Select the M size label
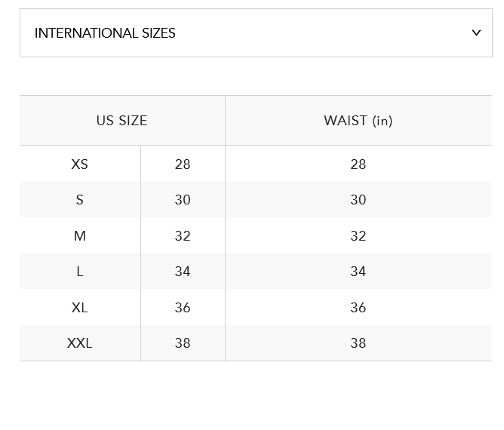 pyautogui.click(x=80, y=236)
